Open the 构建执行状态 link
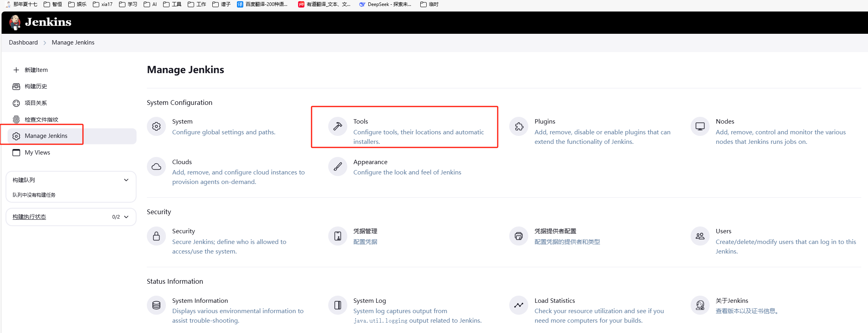The width and height of the screenshot is (868, 333). (29, 217)
